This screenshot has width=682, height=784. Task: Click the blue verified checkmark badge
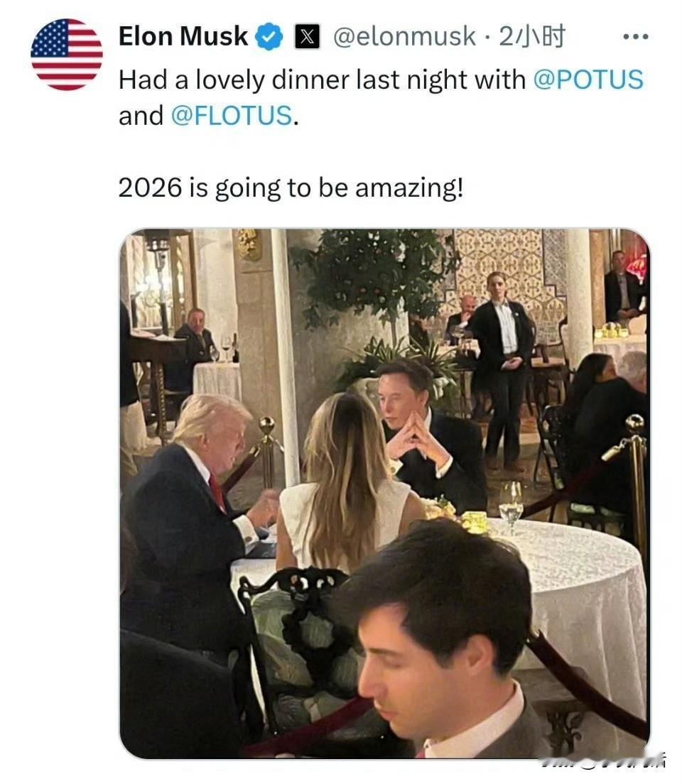point(269,36)
